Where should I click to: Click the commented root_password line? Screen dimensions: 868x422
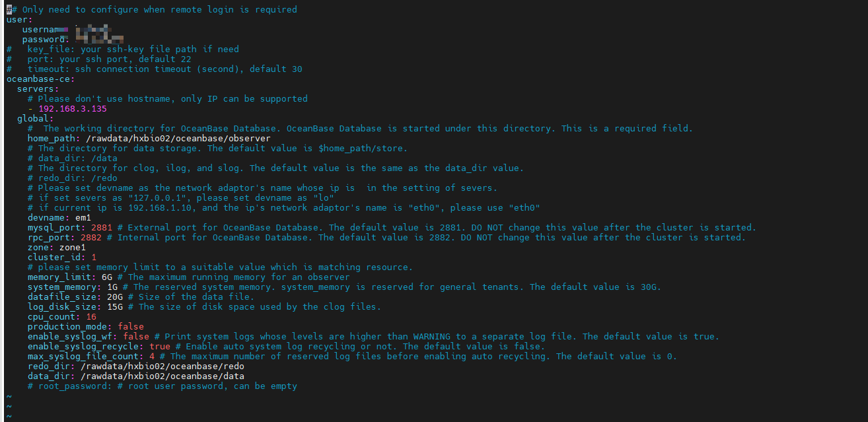(163, 386)
